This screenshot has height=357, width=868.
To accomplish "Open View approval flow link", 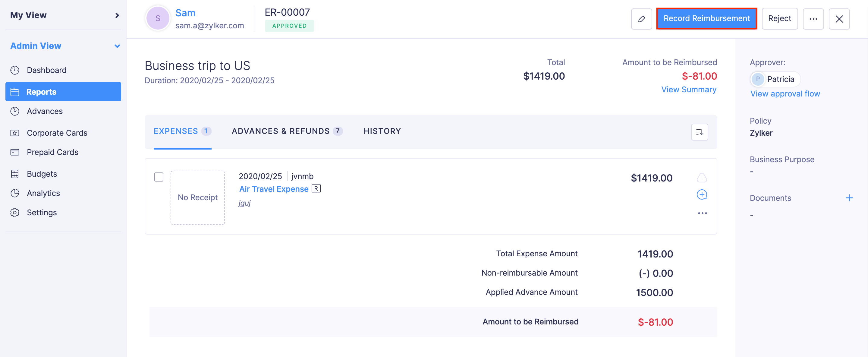I will pos(785,93).
